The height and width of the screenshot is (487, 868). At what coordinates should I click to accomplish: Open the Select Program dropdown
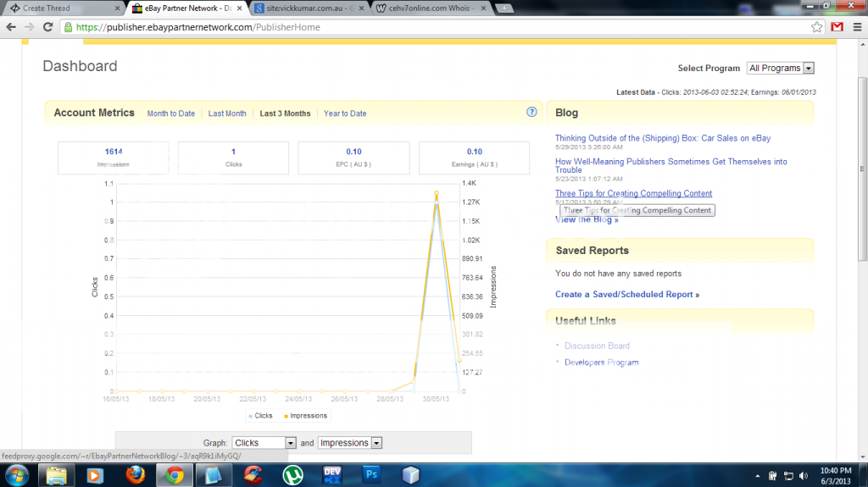tap(780, 68)
